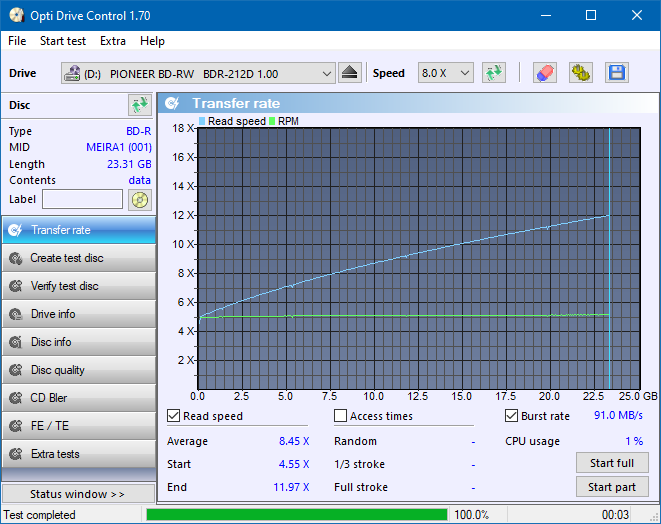Click the eject disc icon
Screen dimensions: 661x524
(x=349, y=73)
